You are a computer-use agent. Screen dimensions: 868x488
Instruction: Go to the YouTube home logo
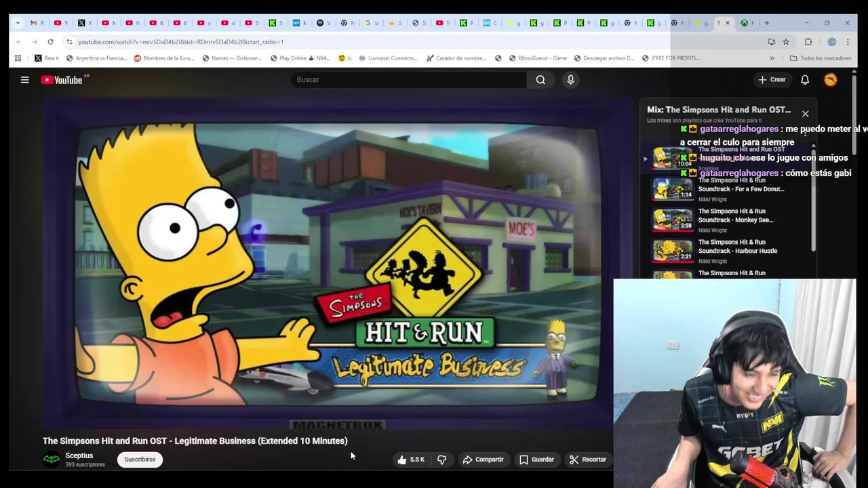(62, 80)
